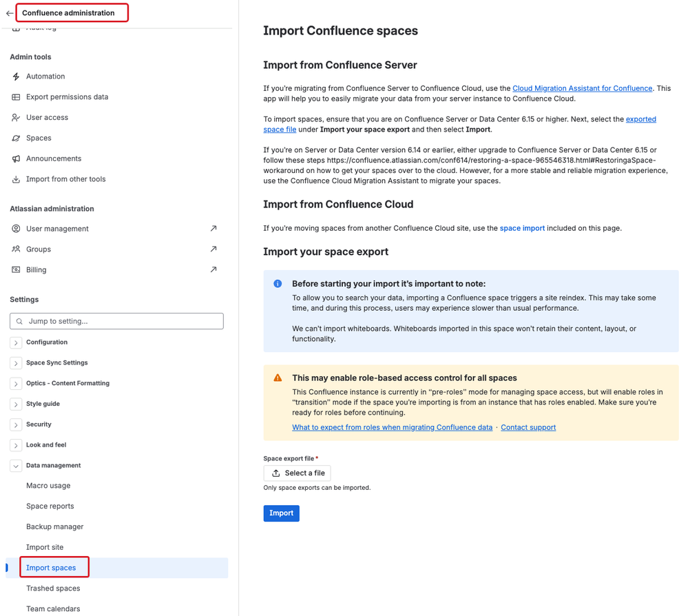The width and height of the screenshot is (688, 616).
Task: Open Trashed spaces page
Action: (53, 588)
